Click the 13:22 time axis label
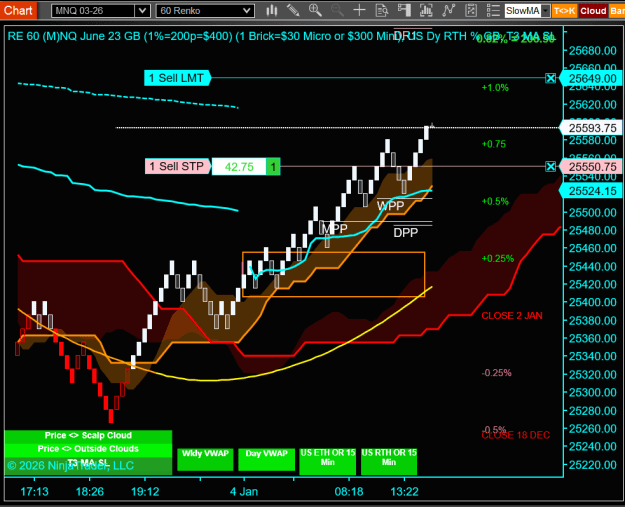 click(x=405, y=491)
